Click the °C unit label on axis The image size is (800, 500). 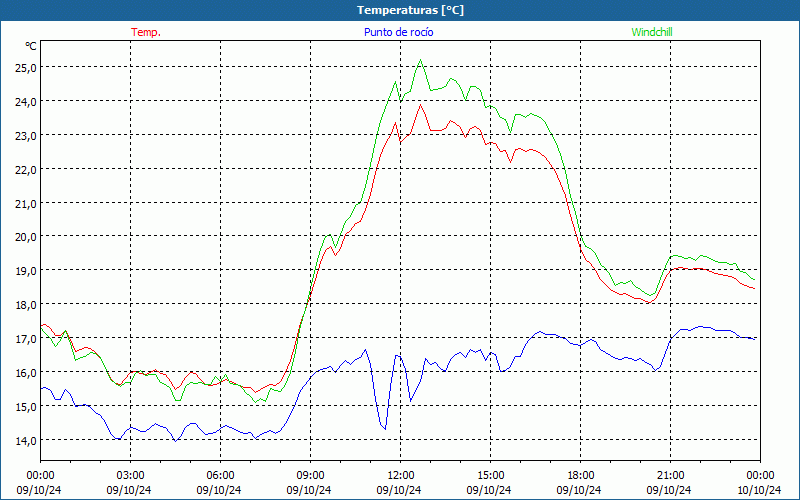[x=31, y=46]
